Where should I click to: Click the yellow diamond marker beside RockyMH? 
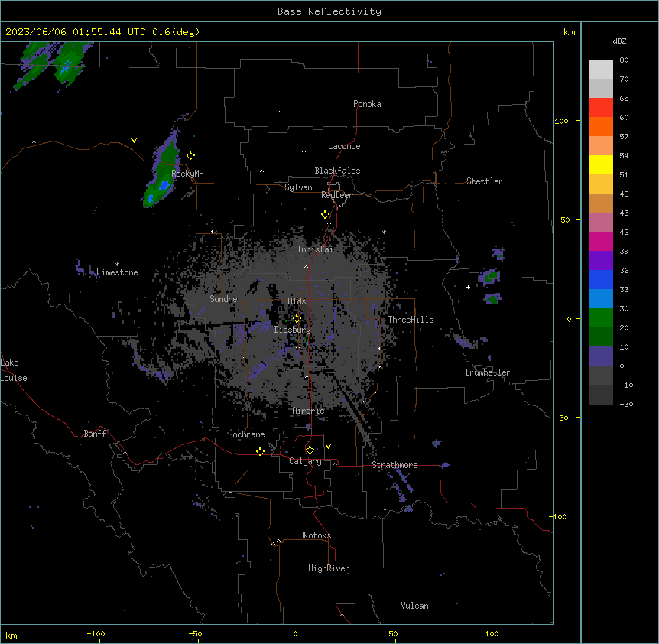[191, 156]
